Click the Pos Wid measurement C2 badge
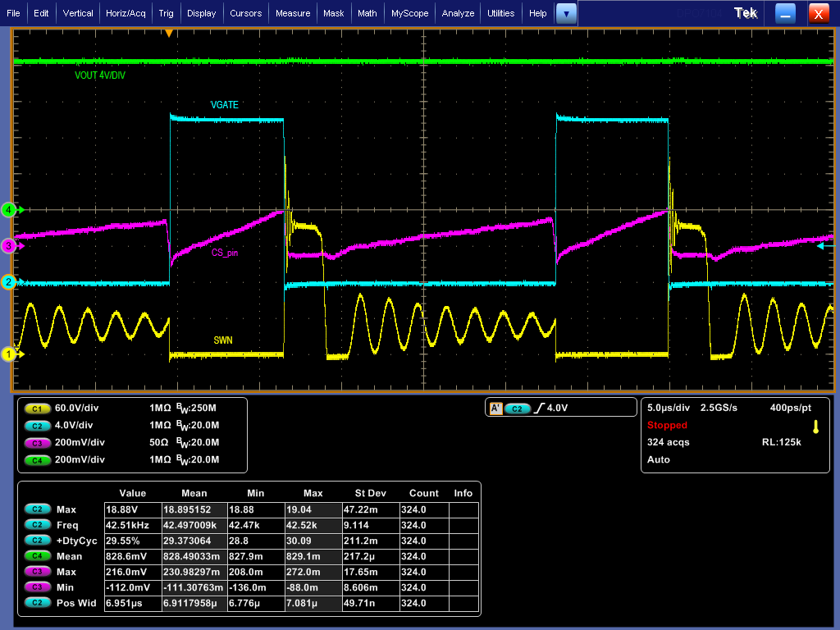Image resolution: width=840 pixels, height=630 pixels. pyautogui.click(x=37, y=603)
